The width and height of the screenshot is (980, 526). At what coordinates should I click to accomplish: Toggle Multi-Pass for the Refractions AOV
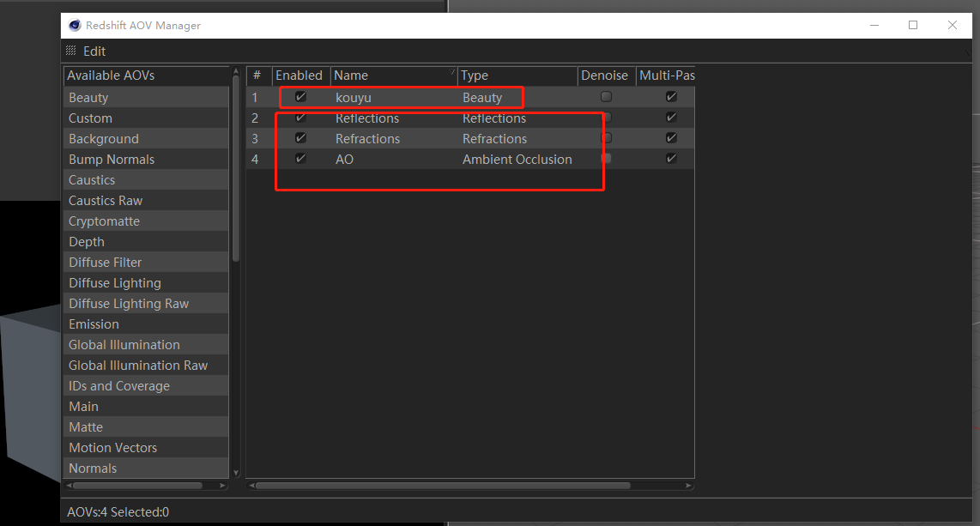tap(671, 138)
